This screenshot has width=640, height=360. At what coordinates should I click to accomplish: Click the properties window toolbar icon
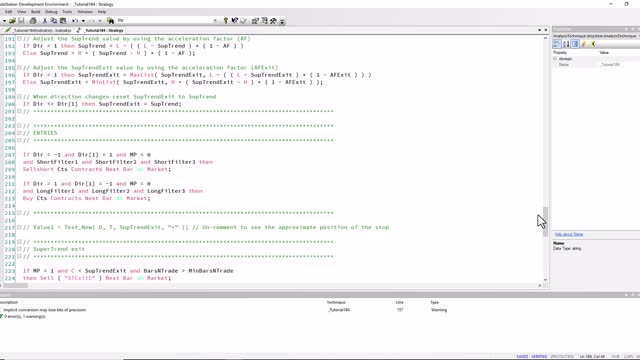(255, 20)
